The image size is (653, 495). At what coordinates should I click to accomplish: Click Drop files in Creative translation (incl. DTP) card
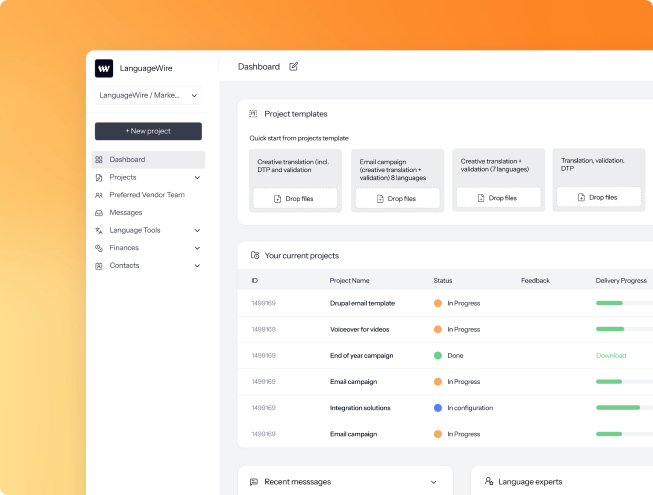tap(295, 199)
